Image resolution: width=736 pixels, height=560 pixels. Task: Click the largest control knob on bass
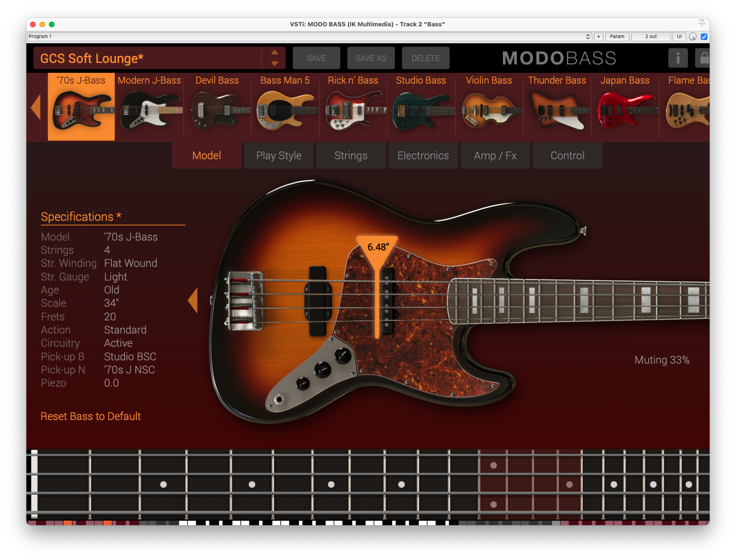pos(343,355)
